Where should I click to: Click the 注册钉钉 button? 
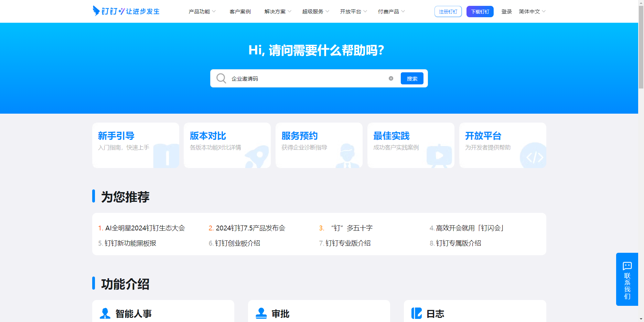tap(448, 11)
